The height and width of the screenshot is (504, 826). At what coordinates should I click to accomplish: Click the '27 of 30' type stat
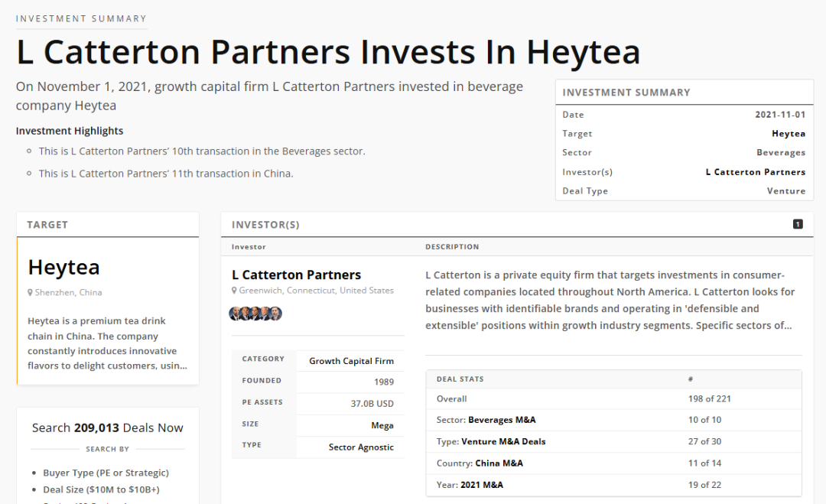click(x=704, y=441)
